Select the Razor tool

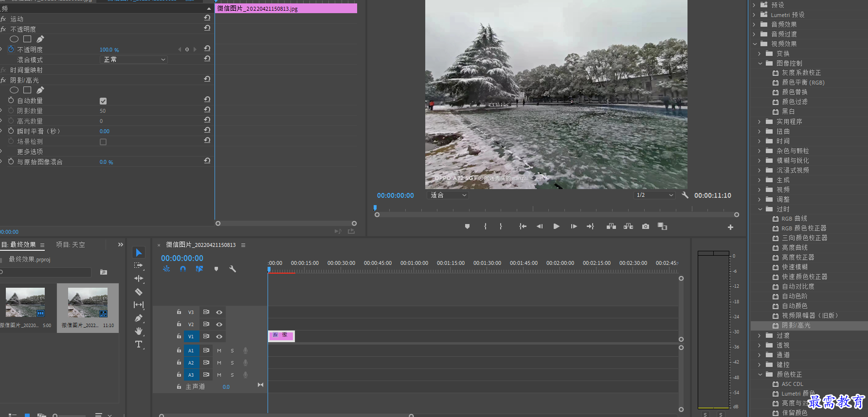pyautogui.click(x=139, y=292)
